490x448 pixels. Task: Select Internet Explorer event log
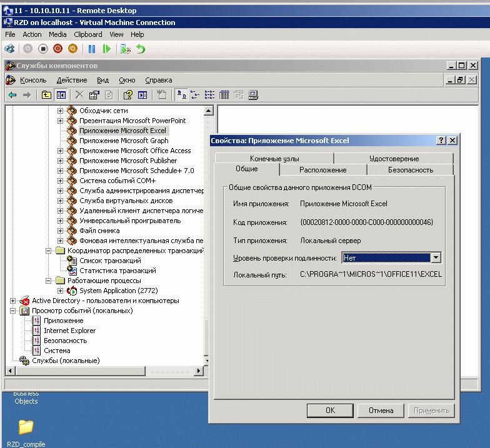[70, 331]
